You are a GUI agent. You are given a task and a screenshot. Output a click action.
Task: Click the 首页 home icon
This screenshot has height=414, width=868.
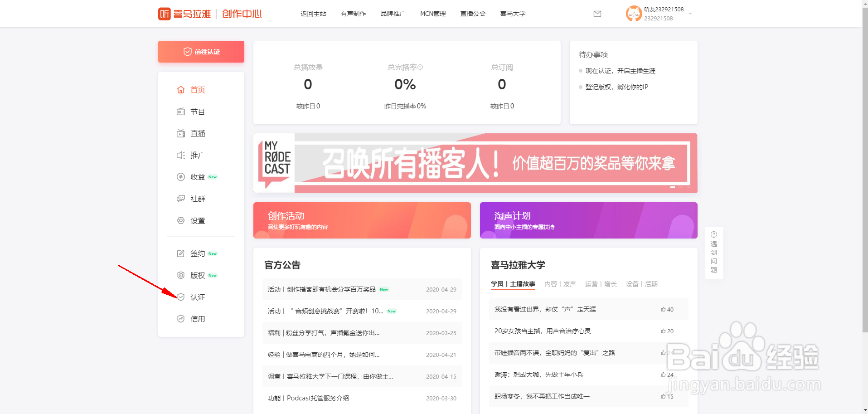coord(181,90)
